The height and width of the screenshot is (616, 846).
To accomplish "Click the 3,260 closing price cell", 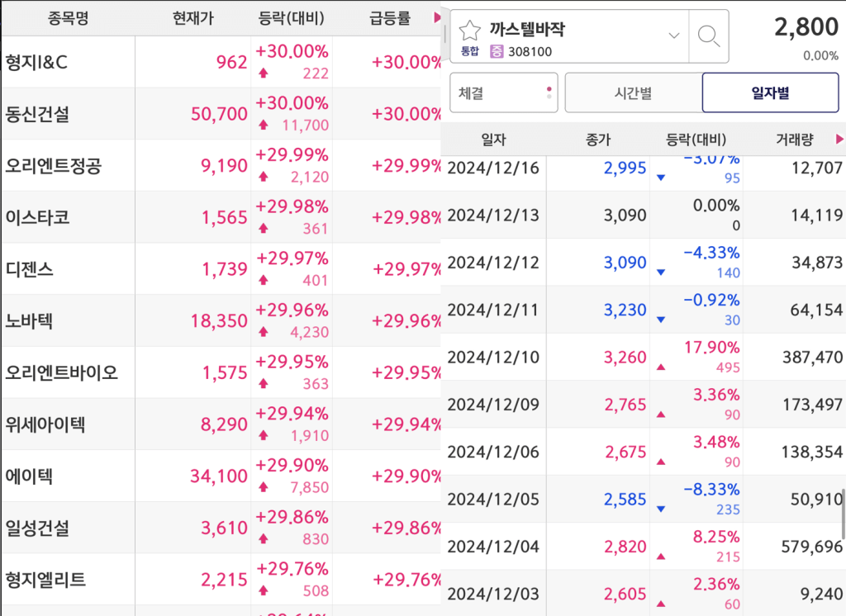I will tap(625, 357).
